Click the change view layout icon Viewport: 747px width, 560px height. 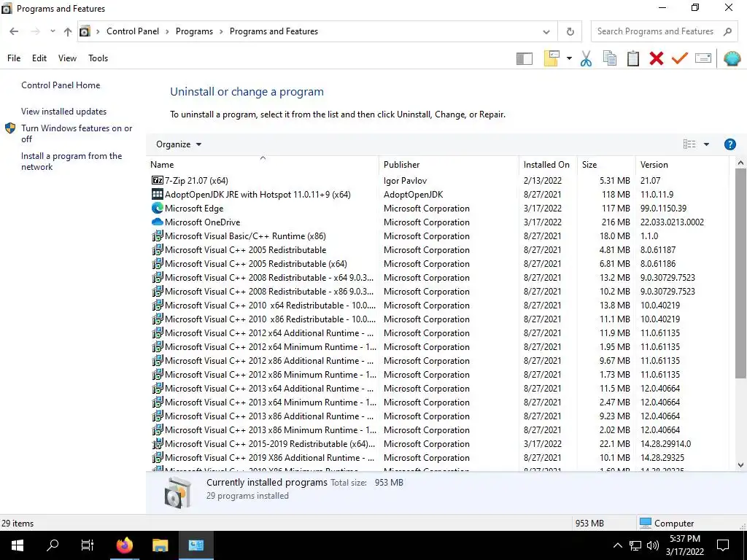(x=689, y=144)
